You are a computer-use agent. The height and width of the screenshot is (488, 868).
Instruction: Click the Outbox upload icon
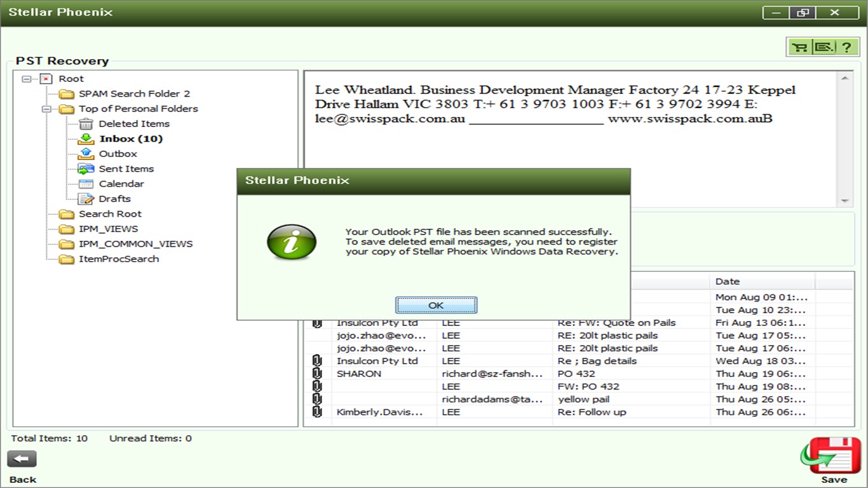click(x=86, y=154)
